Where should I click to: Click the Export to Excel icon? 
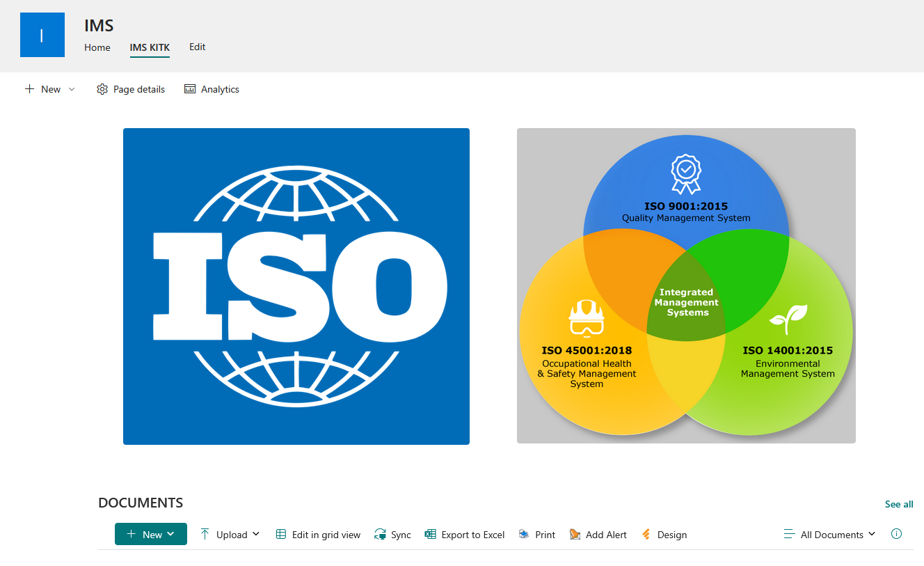(430, 535)
